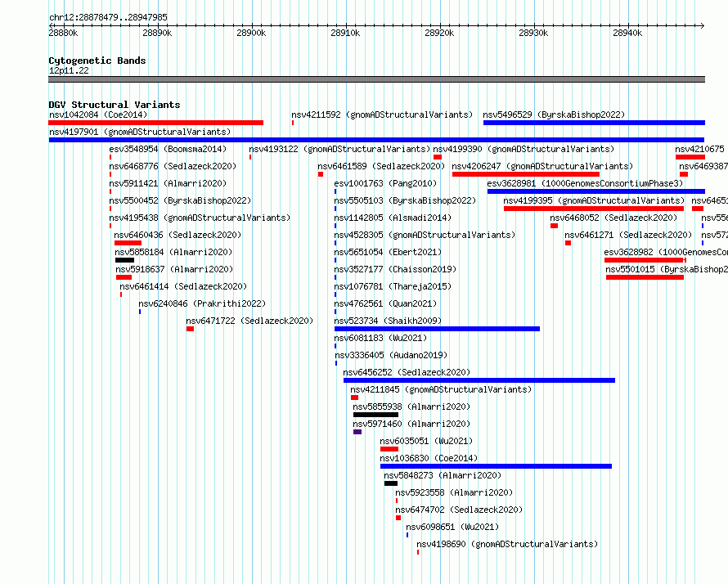
Task: Click the black bar under nsv5855938
Action: click(375, 415)
